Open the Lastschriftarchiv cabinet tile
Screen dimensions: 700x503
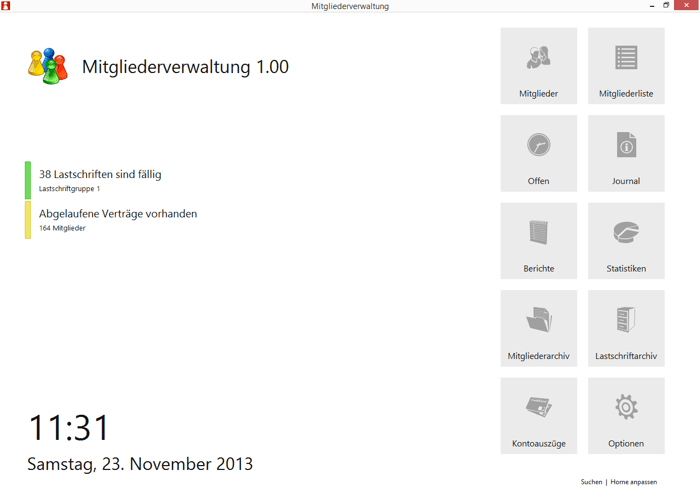point(626,328)
